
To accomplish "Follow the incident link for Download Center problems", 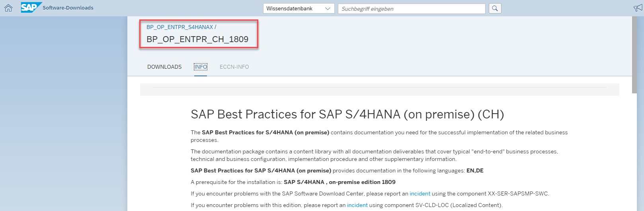I will click(x=420, y=194).
